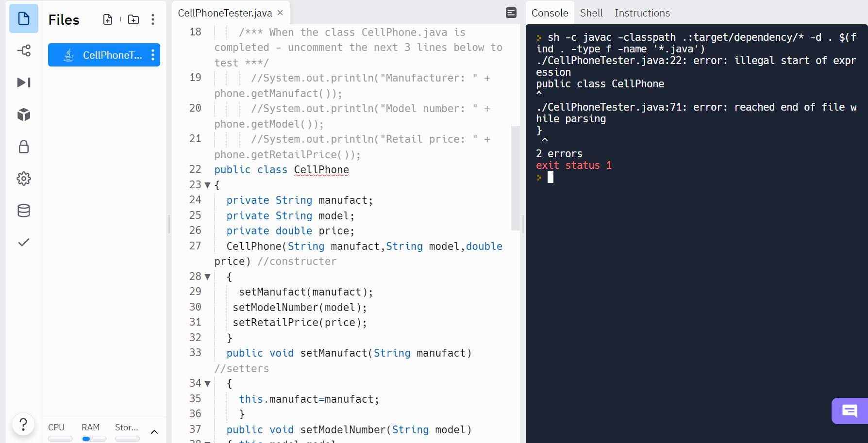This screenshot has height=443, width=868.
Task: Open the CellPhoneTester file options kebab menu
Action: (153, 55)
